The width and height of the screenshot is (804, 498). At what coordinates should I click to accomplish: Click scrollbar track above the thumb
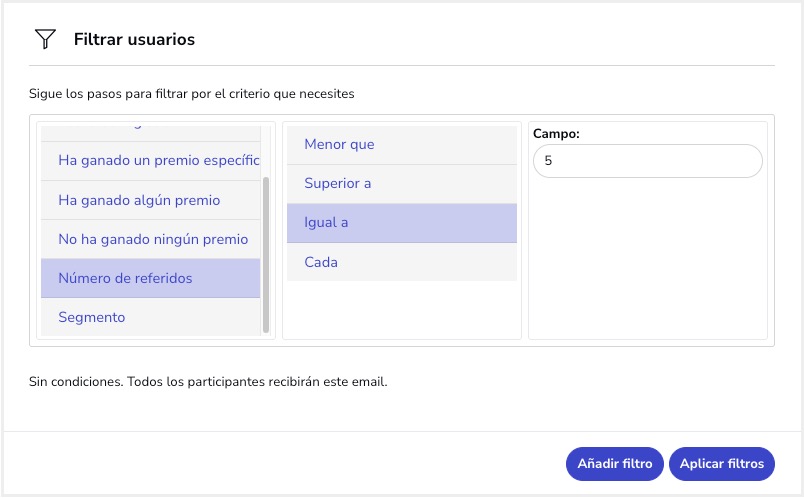coord(265,150)
